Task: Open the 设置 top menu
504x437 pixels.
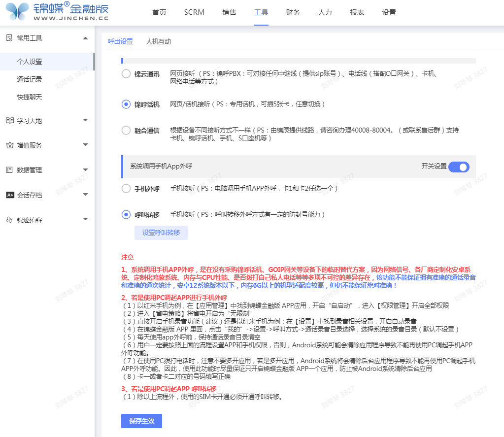Action: point(389,12)
